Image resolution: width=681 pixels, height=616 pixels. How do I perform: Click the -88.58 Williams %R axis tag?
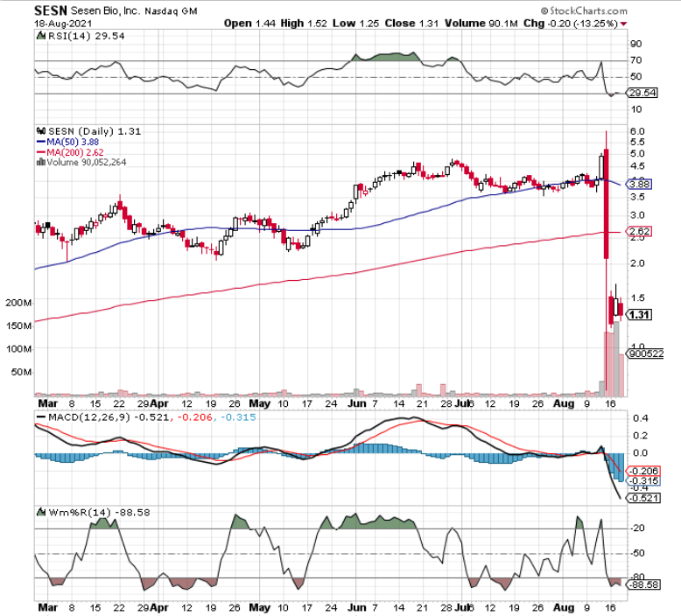tap(644, 584)
